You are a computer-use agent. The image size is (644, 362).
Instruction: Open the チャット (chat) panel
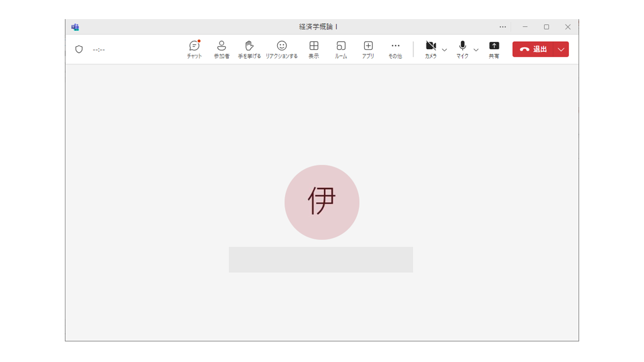(194, 49)
